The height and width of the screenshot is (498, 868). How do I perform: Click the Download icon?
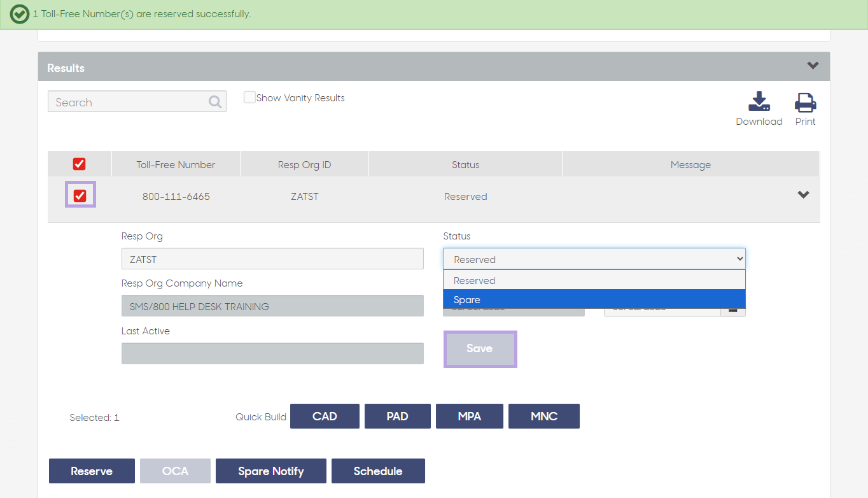(759, 102)
